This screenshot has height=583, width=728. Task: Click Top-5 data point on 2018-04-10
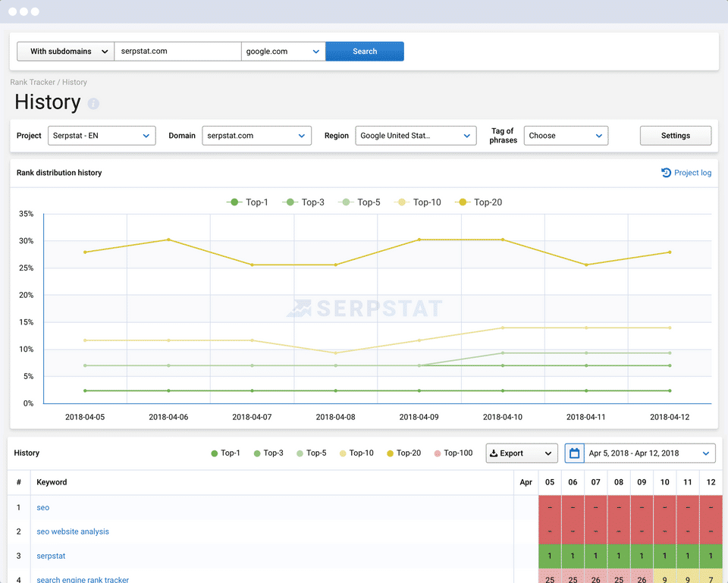pyautogui.click(x=502, y=353)
